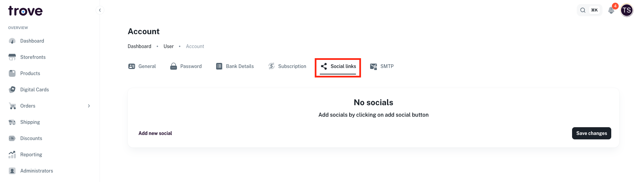Viewport: 644px width, 182px height.
Task: Expand the Orders submenu chevron
Action: (x=89, y=106)
